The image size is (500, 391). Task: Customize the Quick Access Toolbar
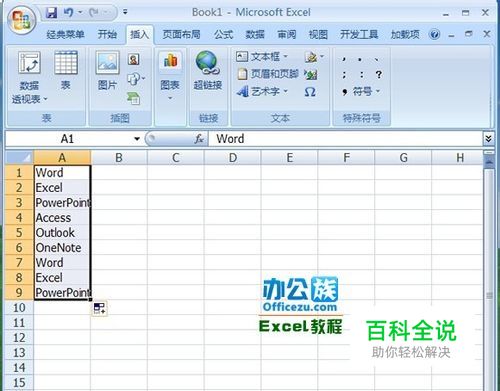point(125,12)
